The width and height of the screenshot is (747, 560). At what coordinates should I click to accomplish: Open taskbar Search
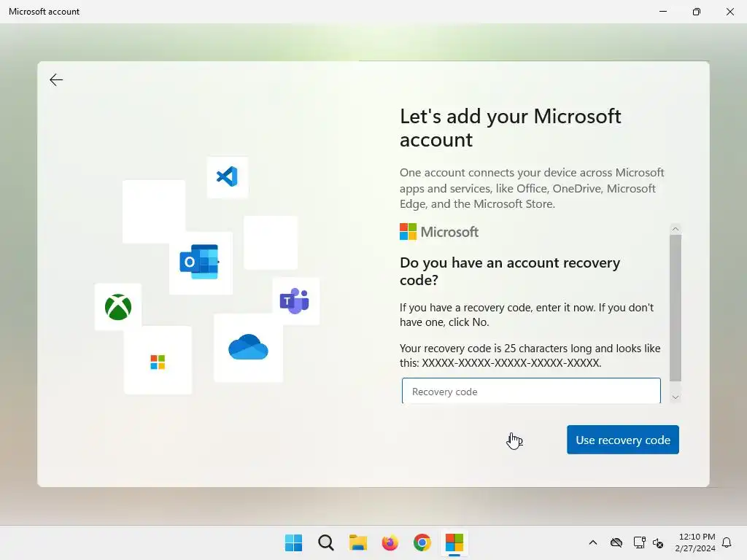coord(326,542)
